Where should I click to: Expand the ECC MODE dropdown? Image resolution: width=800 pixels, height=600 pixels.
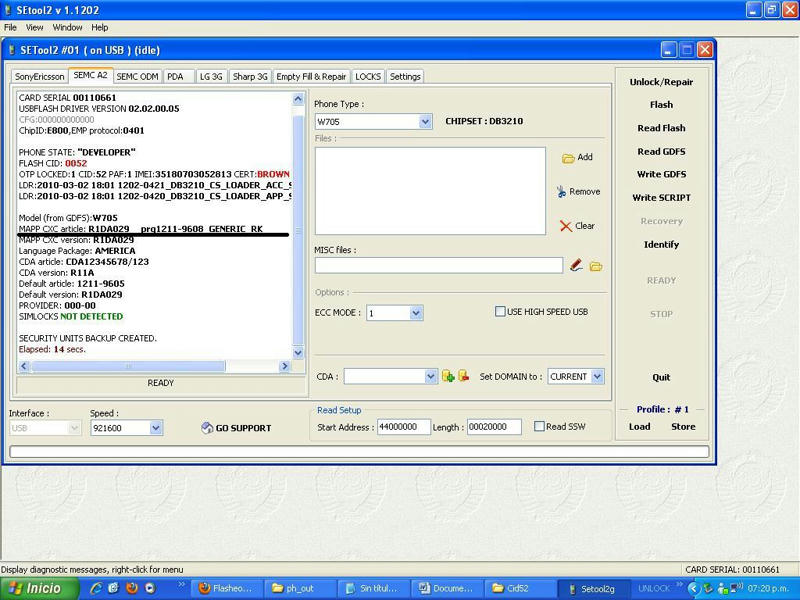[416, 314]
